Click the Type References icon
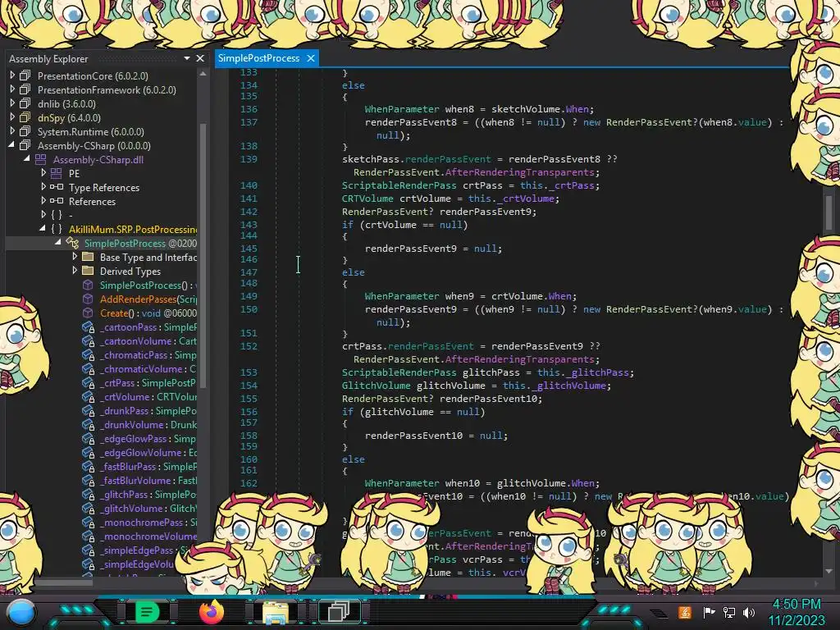The height and width of the screenshot is (630, 840). [x=57, y=187]
